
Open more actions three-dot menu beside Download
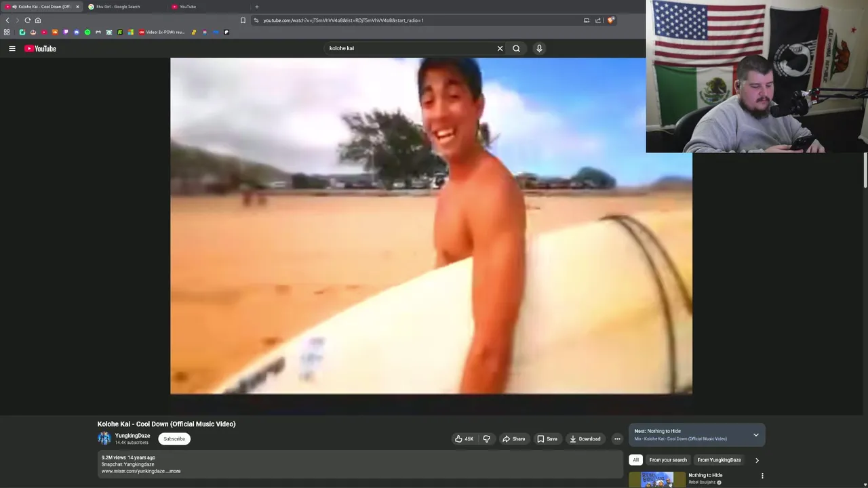617,439
